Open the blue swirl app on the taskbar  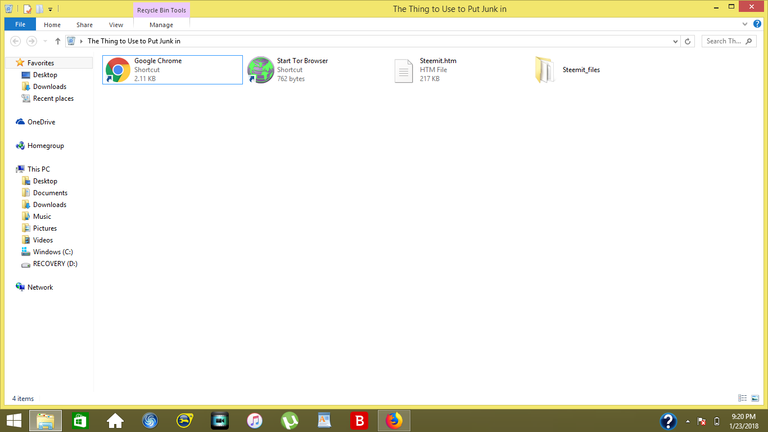(150, 421)
